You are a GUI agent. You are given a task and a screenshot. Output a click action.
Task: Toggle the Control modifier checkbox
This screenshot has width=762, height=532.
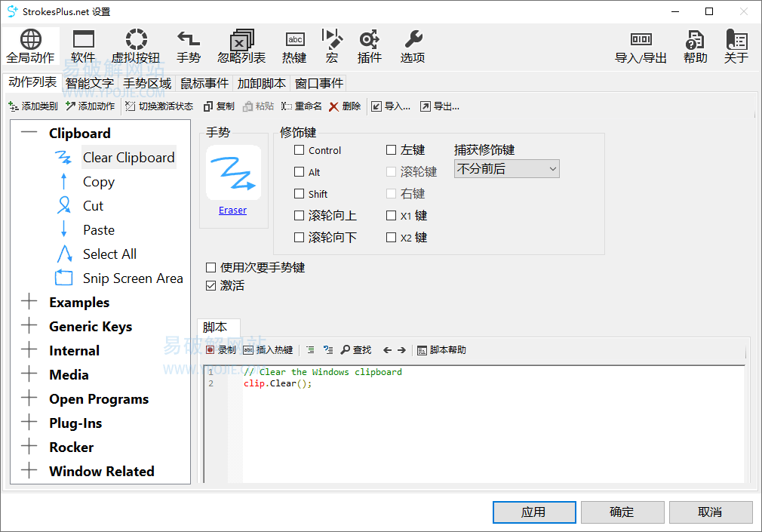pos(299,149)
